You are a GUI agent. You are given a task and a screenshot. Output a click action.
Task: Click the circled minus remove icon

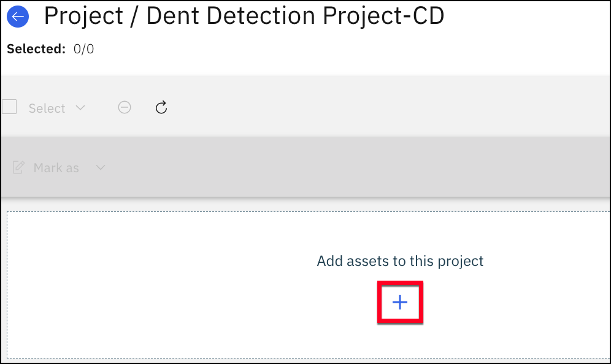pyautogui.click(x=125, y=107)
